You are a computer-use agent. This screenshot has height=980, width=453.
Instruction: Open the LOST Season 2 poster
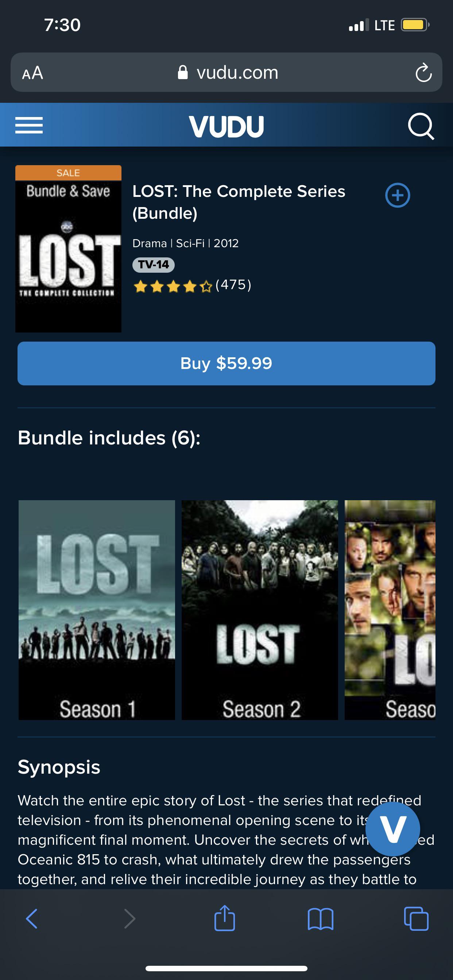[260, 610]
